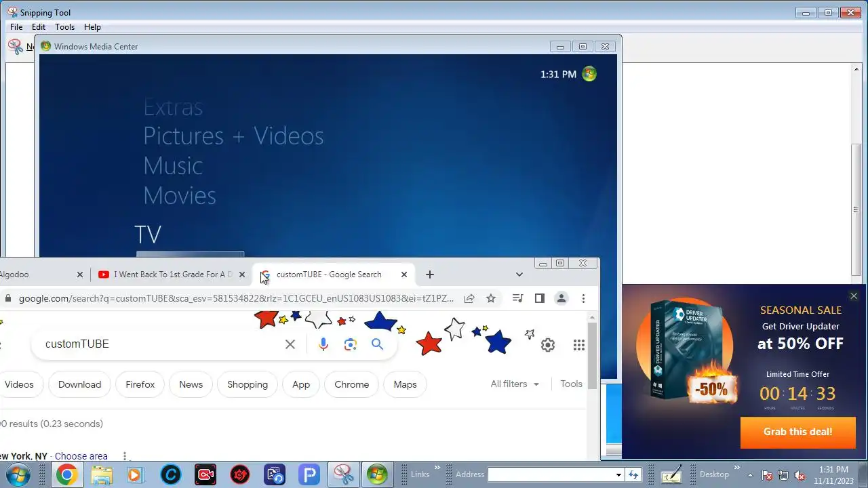This screenshot has width=868, height=488.
Task: Open Google Lens image search icon
Action: coord(350,344)
